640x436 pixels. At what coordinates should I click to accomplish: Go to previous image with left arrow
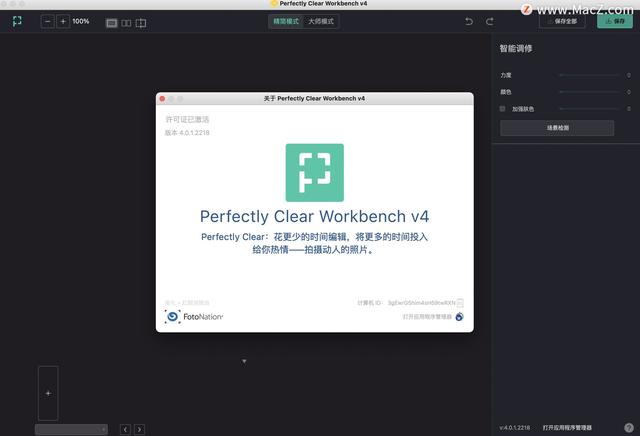(x=125, y=429)
